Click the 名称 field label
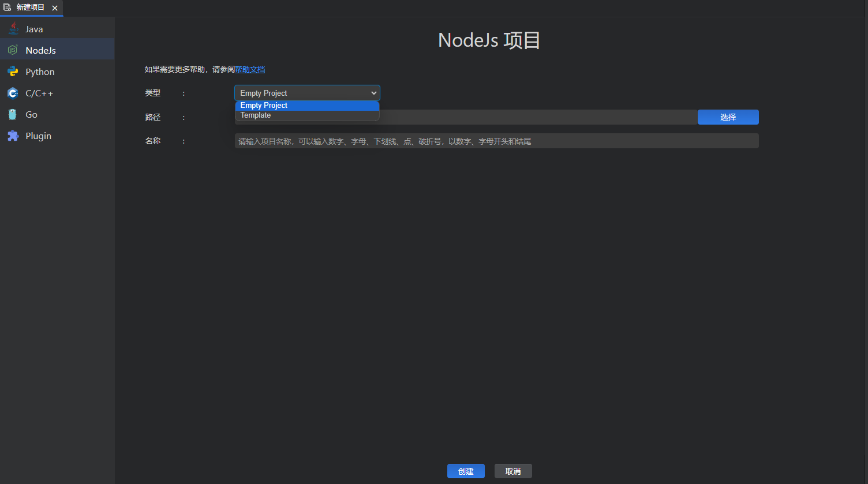868x484 pixels. (153, 141)
